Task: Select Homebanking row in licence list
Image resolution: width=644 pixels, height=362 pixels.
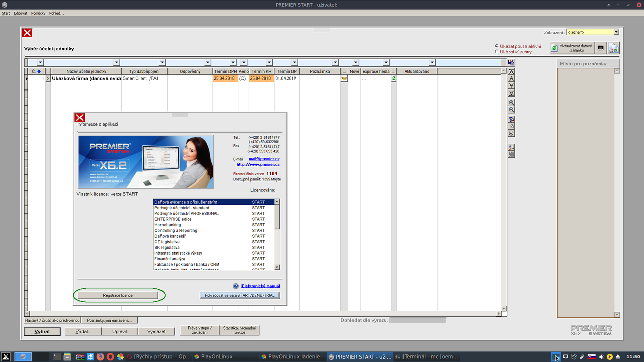Action: (213, 225)
